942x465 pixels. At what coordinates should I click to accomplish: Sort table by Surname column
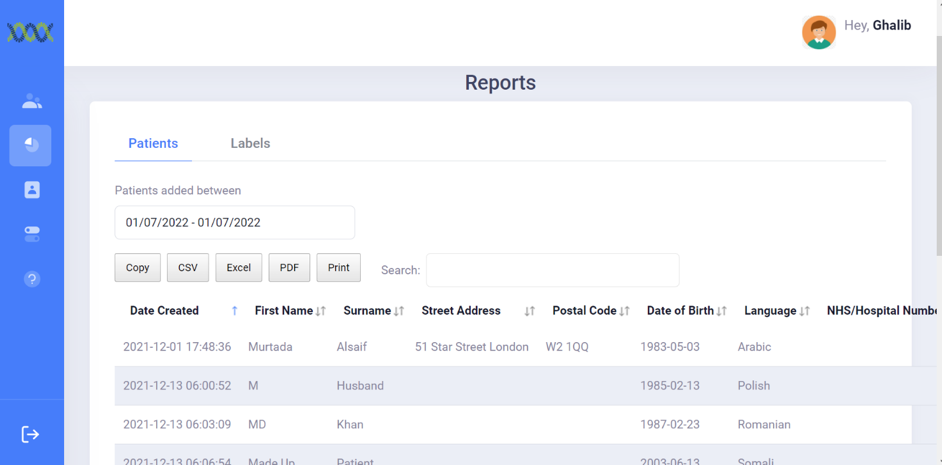[x=367, y=311]
